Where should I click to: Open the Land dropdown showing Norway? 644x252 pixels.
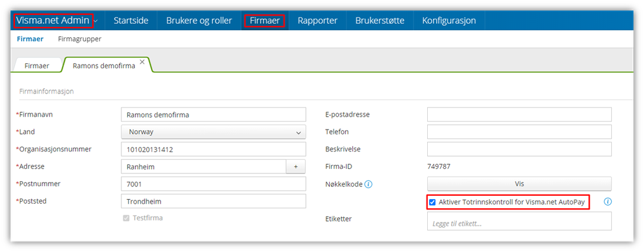214,131
